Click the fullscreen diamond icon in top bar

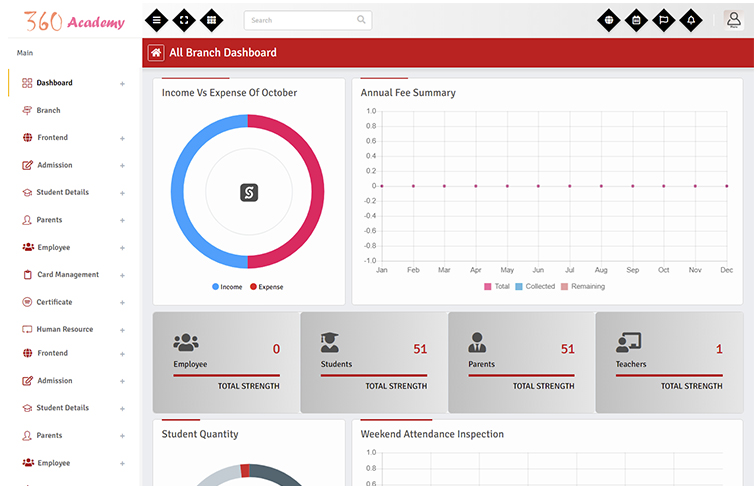tap(184, 20)
